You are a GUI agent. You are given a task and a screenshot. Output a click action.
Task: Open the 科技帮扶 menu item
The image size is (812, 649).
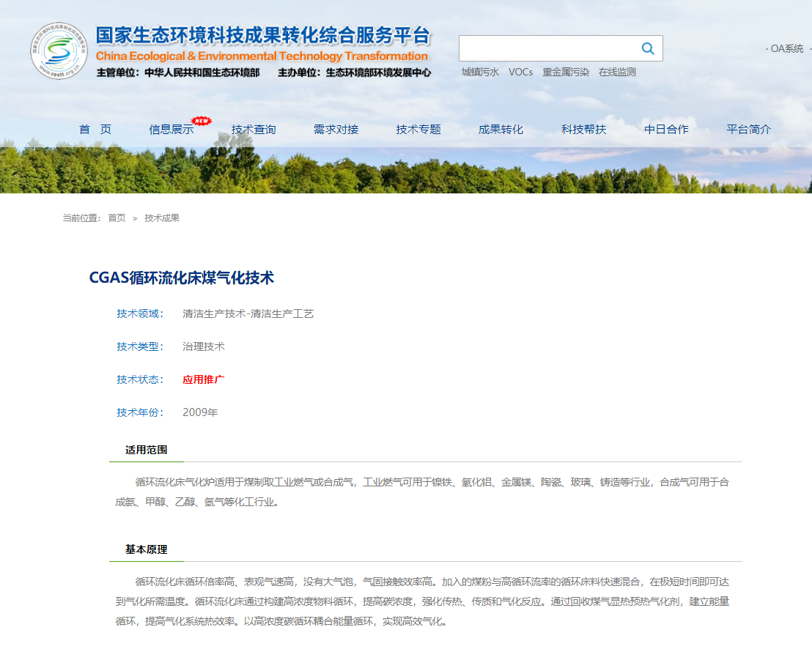[583, 130]
